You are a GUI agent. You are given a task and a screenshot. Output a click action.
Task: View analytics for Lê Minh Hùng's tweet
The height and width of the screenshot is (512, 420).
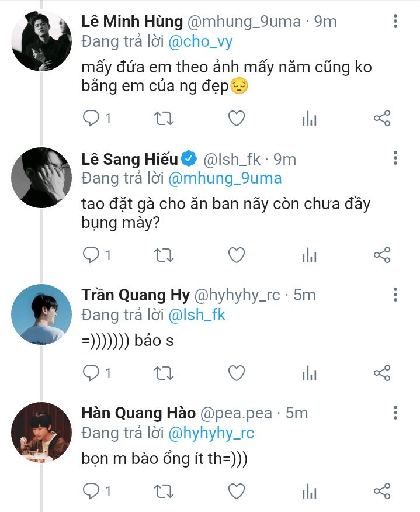coord(309,119)
